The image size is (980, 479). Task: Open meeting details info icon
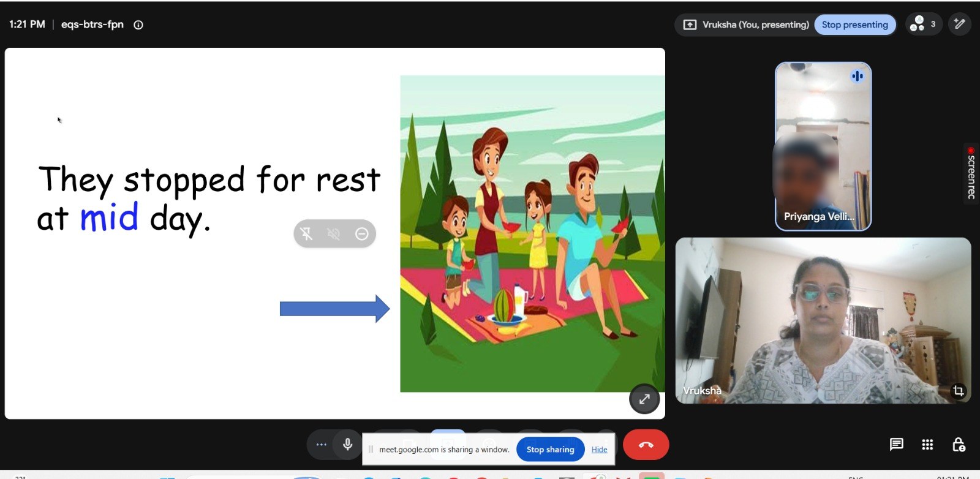point(138,25)
